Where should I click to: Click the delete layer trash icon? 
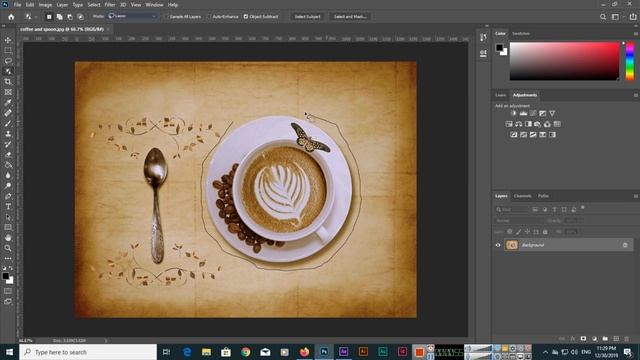tap(627, 339)
